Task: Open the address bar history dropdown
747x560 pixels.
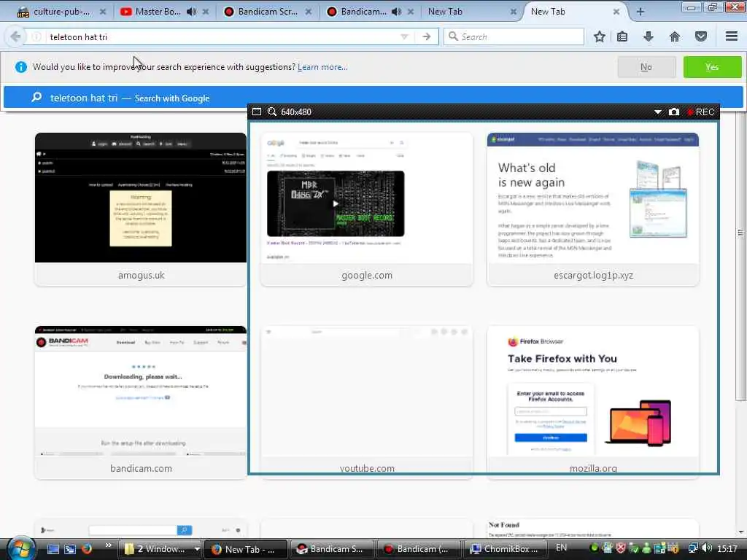Action: point(404,36)
